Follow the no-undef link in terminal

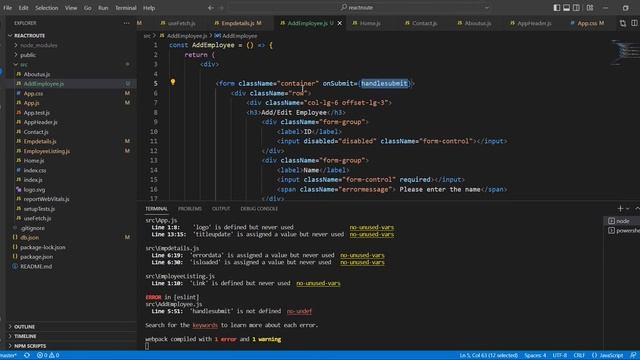[x=299, y=311]
